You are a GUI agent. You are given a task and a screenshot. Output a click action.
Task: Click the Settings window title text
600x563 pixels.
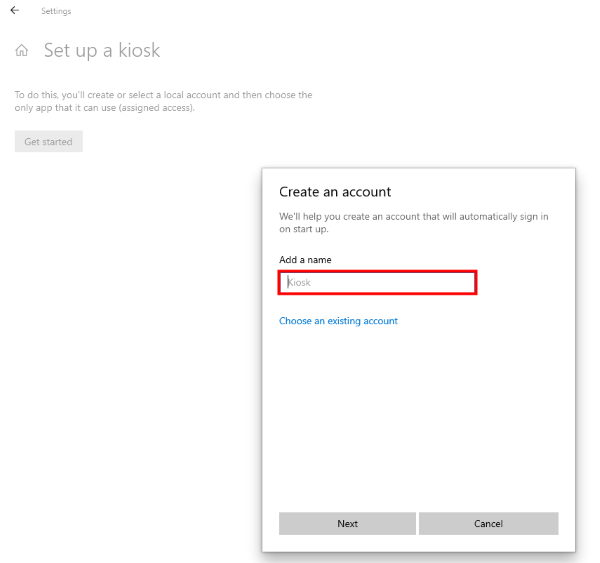coord(56,11)
